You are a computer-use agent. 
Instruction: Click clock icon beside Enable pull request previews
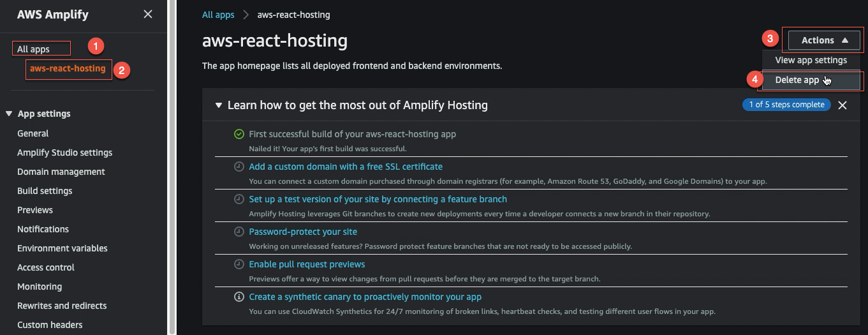239,264
